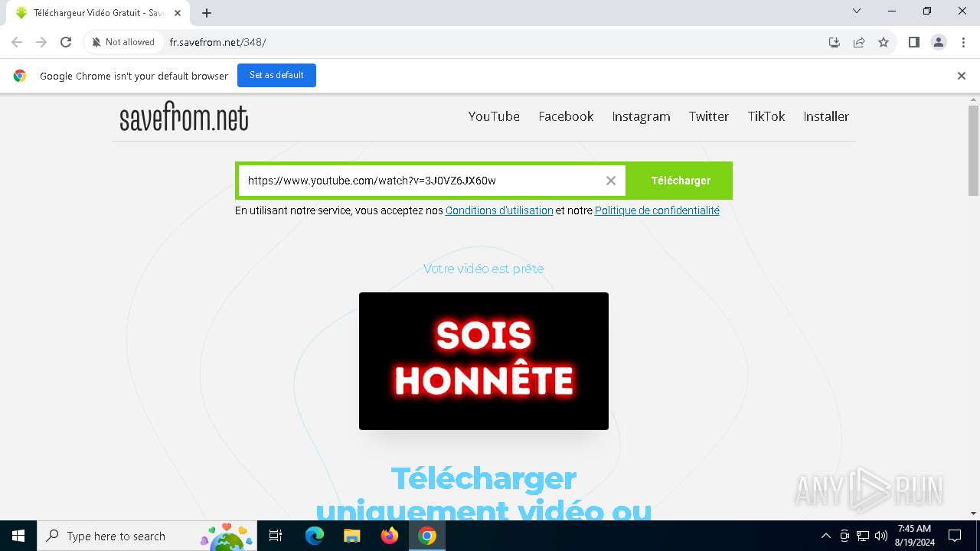Screen dimensions: 980x551
Task: Open a new tab with the plus button
Action: tap(207, 12)
